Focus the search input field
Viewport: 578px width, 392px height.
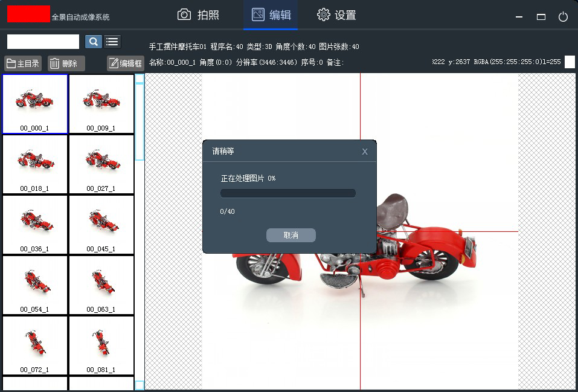[43, 42]
